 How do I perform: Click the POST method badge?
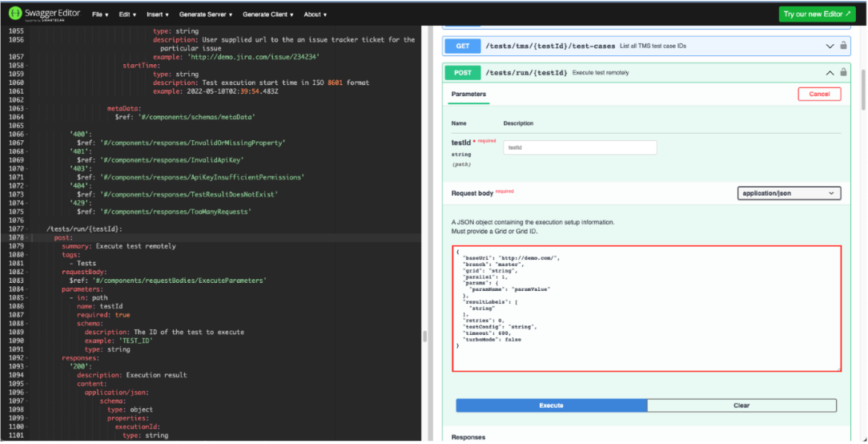coord(463,73)
